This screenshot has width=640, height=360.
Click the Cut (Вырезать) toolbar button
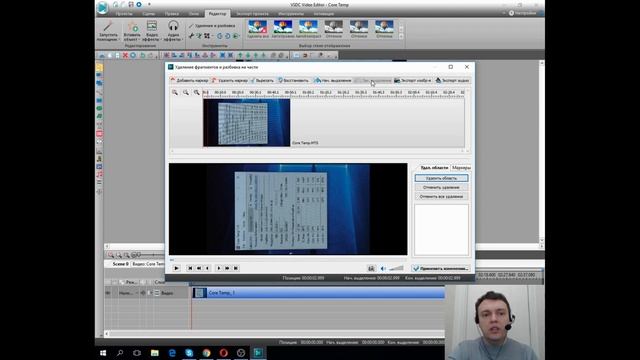262,80
